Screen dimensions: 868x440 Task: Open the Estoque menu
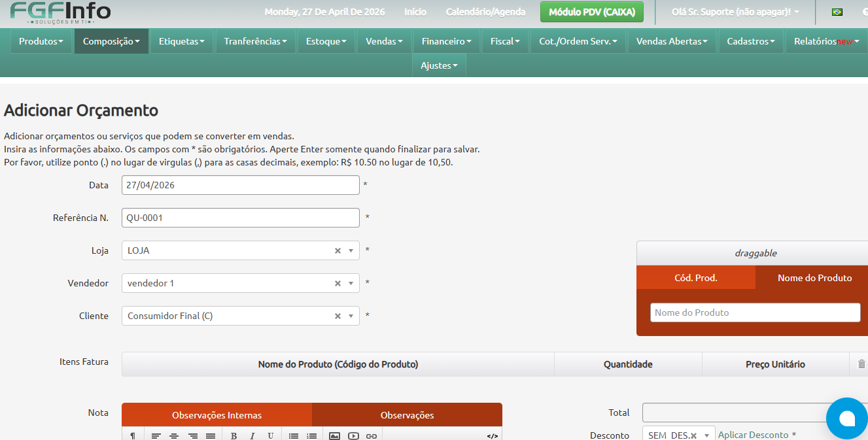coord(326,41)
